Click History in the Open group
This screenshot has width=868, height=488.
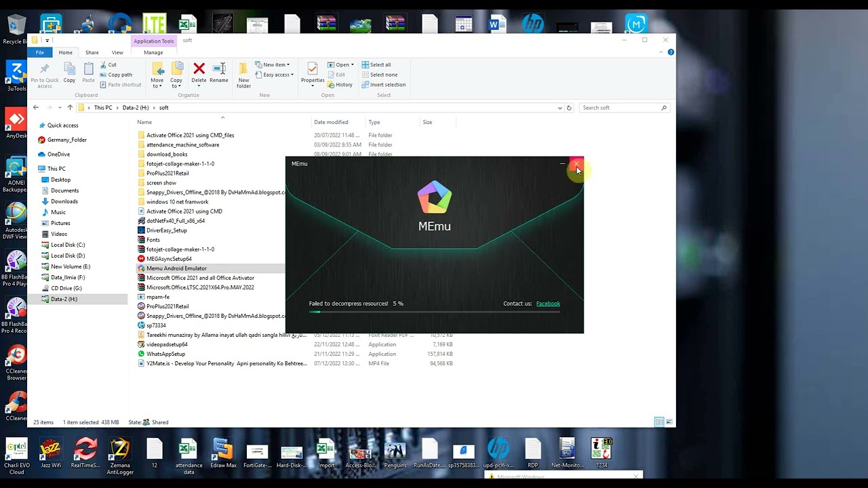pyautogui.click(x=340, y=85)
